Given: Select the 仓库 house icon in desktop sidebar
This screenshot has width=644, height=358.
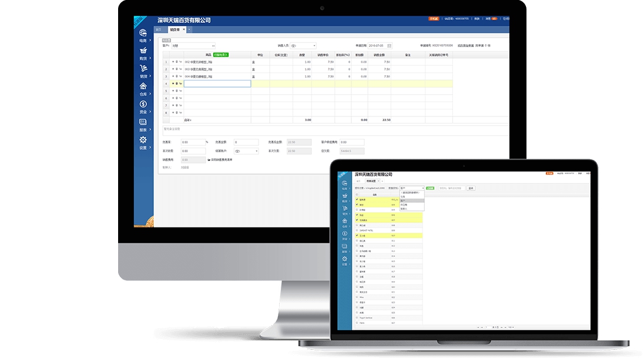Looking at the screenshot, I should coord(143,87).
